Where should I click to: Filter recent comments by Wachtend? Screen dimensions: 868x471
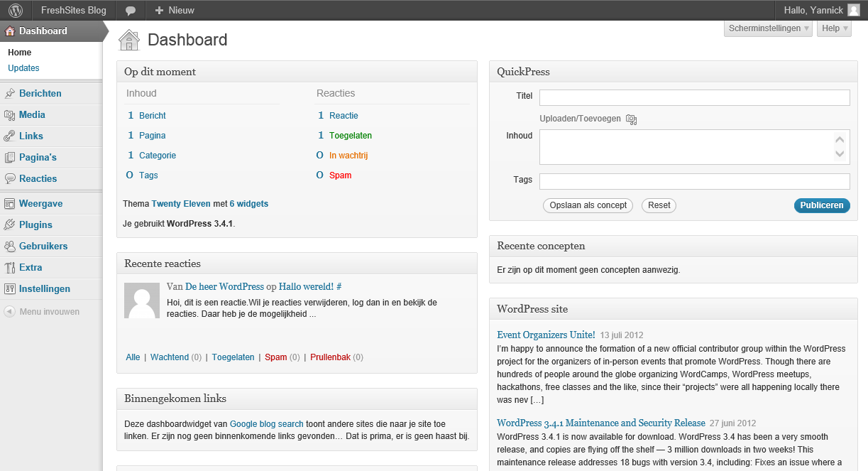click(170, 357)
